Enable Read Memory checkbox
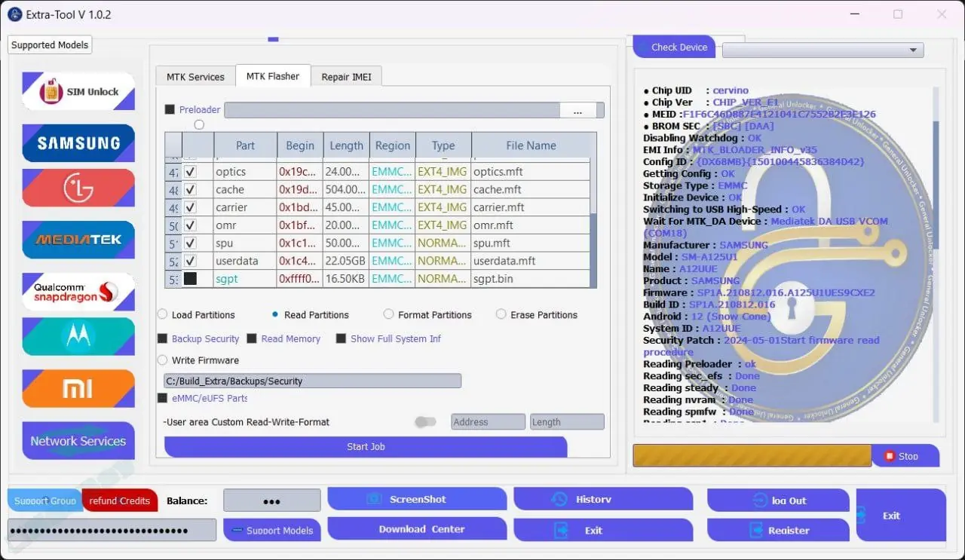This screenshot has width=965, height=560. click(252, 339)
